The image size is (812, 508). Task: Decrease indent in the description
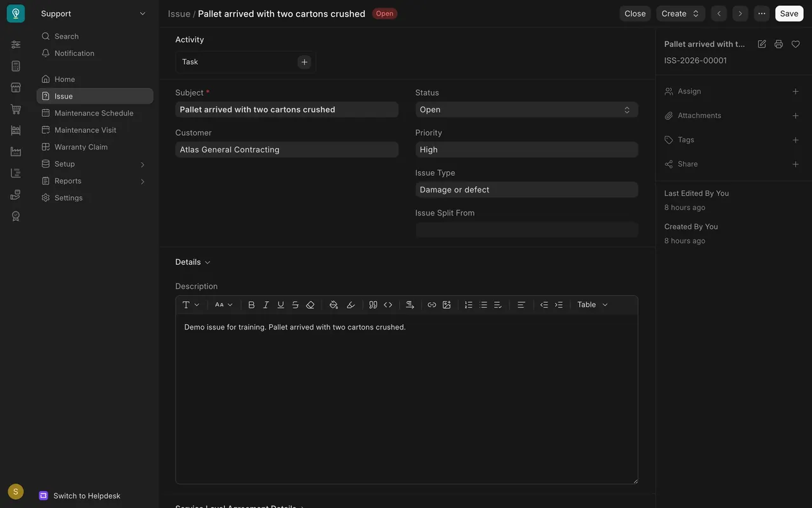pos(544,305)
